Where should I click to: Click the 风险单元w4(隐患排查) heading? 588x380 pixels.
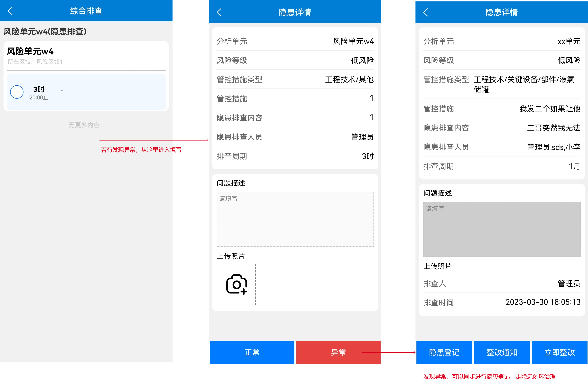(x=45, y=31)
